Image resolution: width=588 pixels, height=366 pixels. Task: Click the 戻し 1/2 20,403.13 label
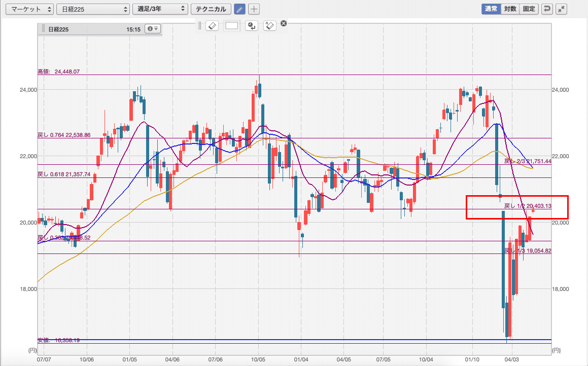[x=528, y=206]
